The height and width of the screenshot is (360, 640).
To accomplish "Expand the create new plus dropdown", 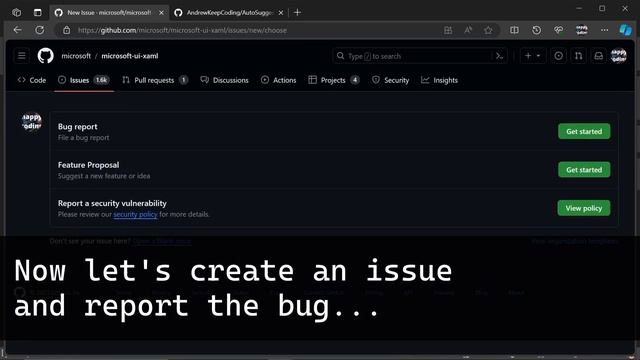I will tap(532, 56).
